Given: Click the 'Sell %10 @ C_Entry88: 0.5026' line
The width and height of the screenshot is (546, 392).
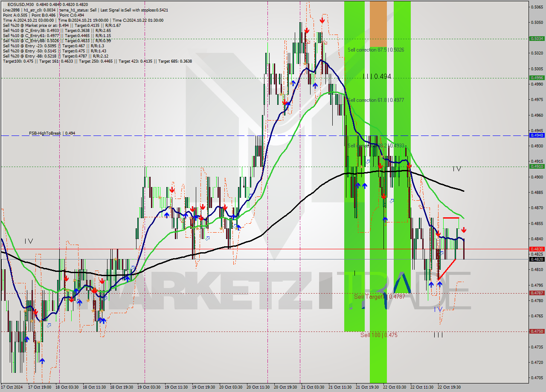Looking at the screenshot, I should [x=57, y=40].
